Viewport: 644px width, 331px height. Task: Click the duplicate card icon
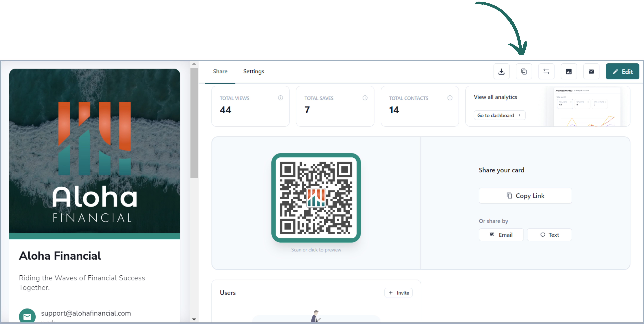(524, 71)
